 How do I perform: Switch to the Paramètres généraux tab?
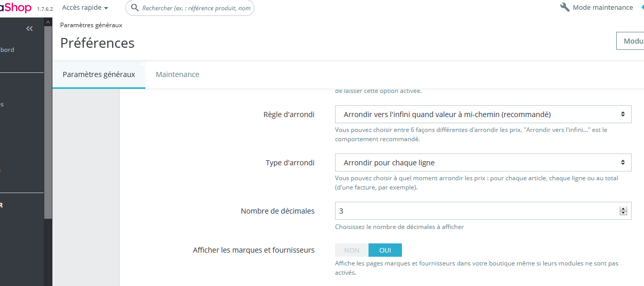click(99, 74)
